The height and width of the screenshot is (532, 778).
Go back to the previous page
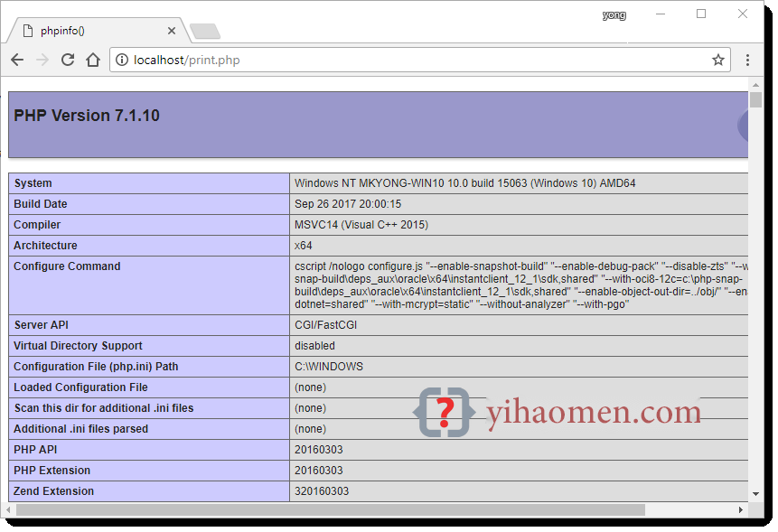[x=17, y=60]
